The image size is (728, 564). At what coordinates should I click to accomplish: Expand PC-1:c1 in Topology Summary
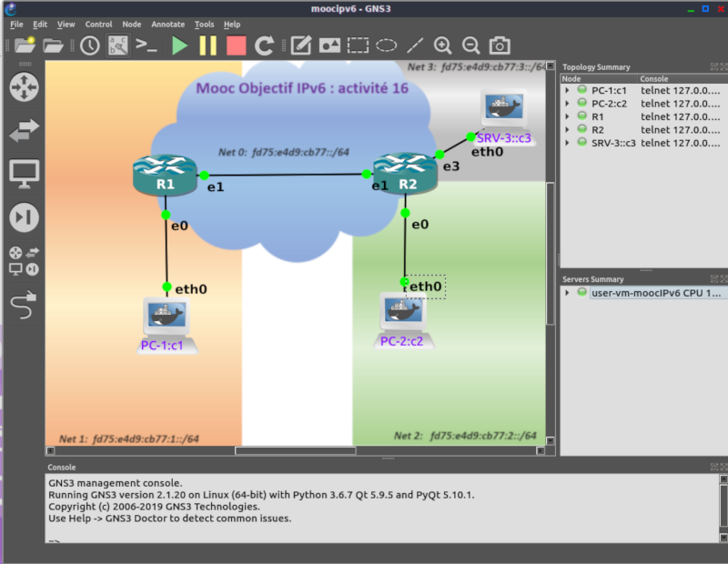[x=567, y=91]
